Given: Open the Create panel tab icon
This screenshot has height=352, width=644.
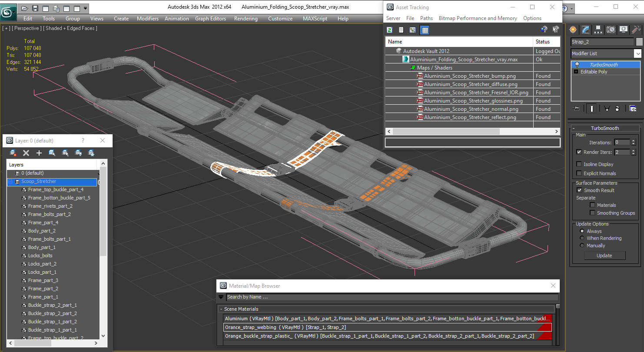Looking at the screenshot, I should (x=573, y=30).
